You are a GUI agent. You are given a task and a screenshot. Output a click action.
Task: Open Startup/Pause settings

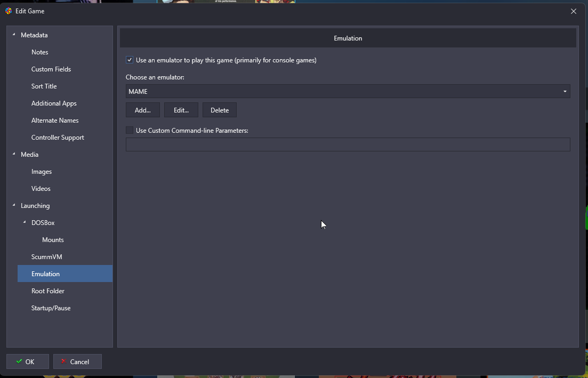coord(51,308)
